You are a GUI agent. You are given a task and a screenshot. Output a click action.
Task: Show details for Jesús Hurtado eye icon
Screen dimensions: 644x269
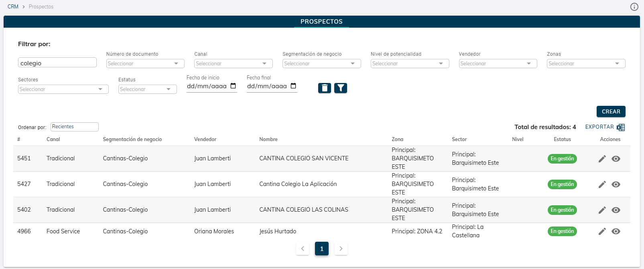(616, 231)
